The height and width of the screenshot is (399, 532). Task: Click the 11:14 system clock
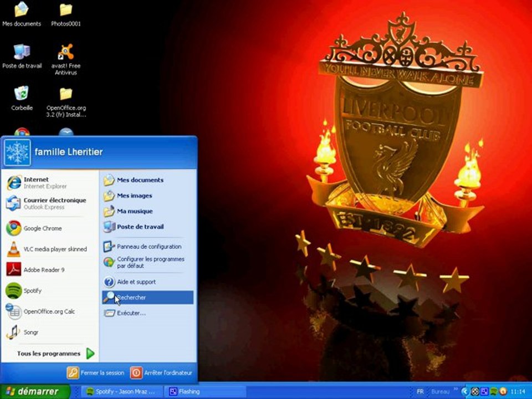point(518,392)
